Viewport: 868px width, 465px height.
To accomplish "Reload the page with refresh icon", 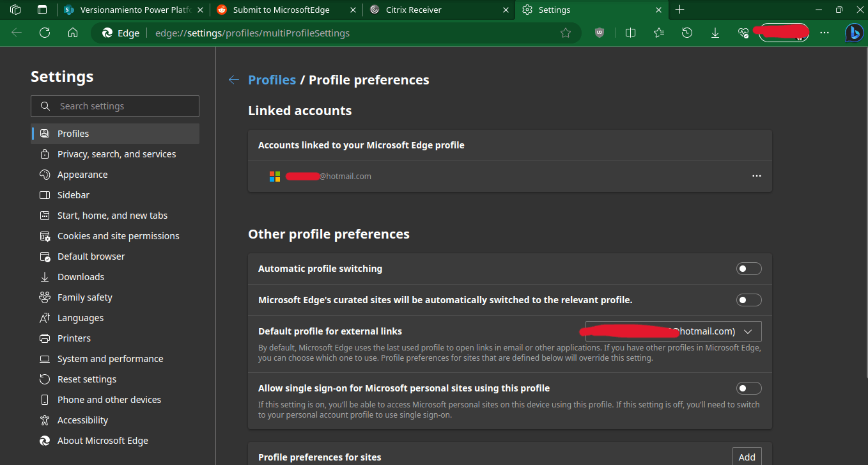I will click(x=45, y=33).
